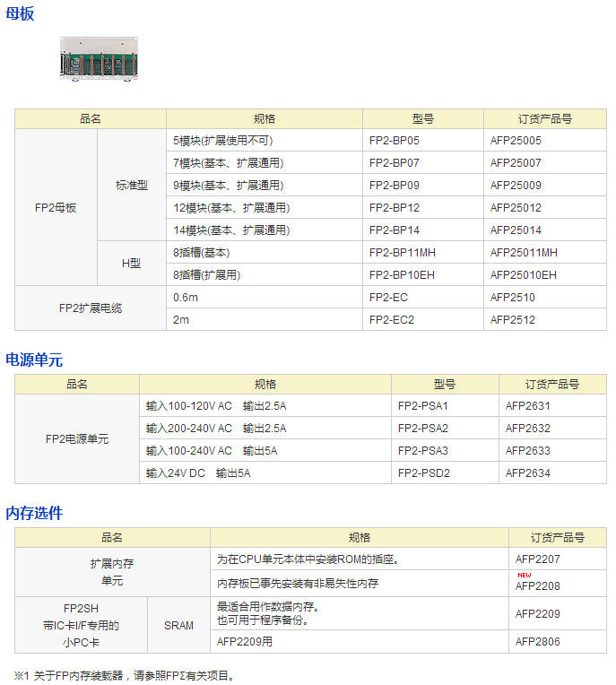Click model number FP2-BP05
The width and height of the screenshot is (616, 685).
tap(394, 141)
